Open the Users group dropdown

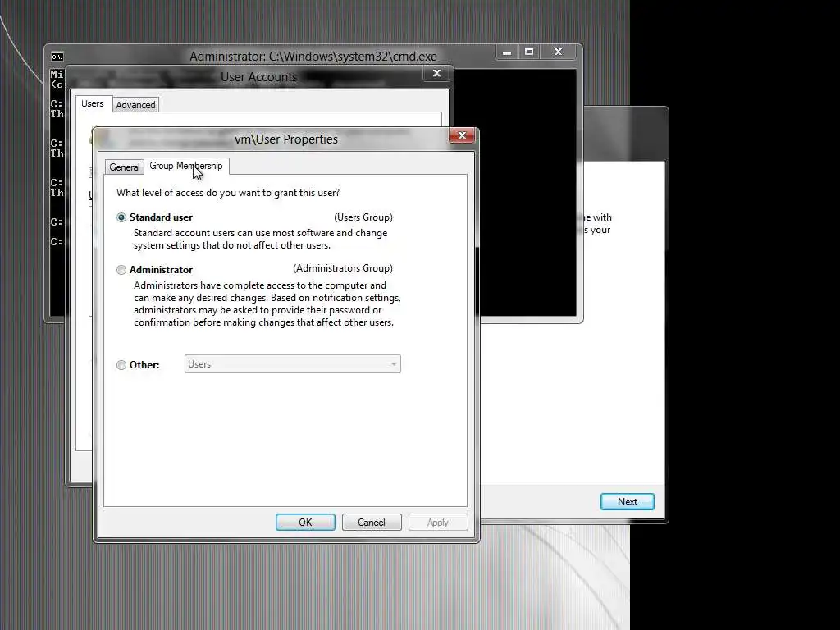coord(293,364)
